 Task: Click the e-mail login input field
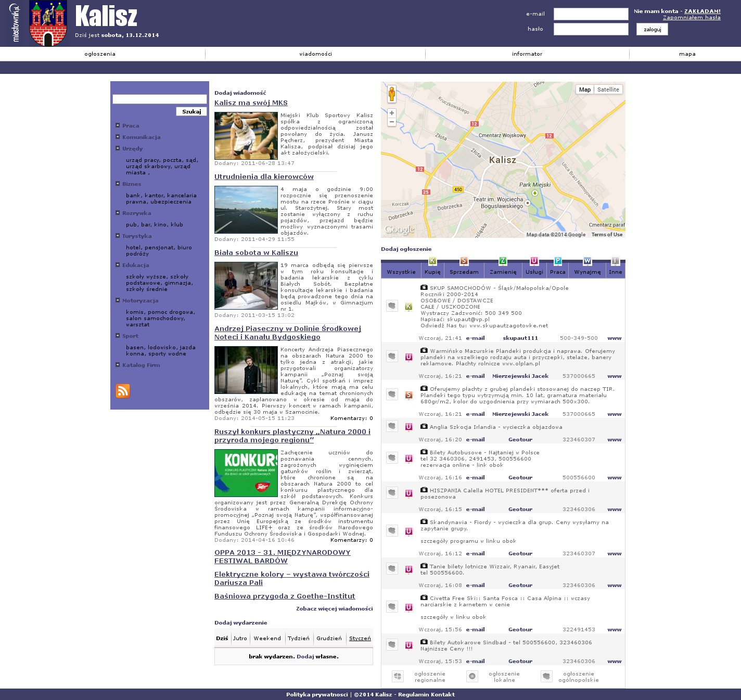click(x=591, y=14)
